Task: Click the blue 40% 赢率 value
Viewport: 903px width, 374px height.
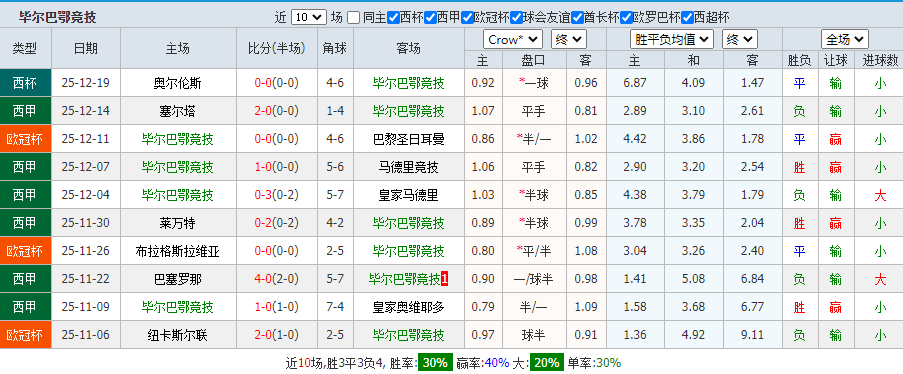Action: pyautogui.click(x=496, y=363)
